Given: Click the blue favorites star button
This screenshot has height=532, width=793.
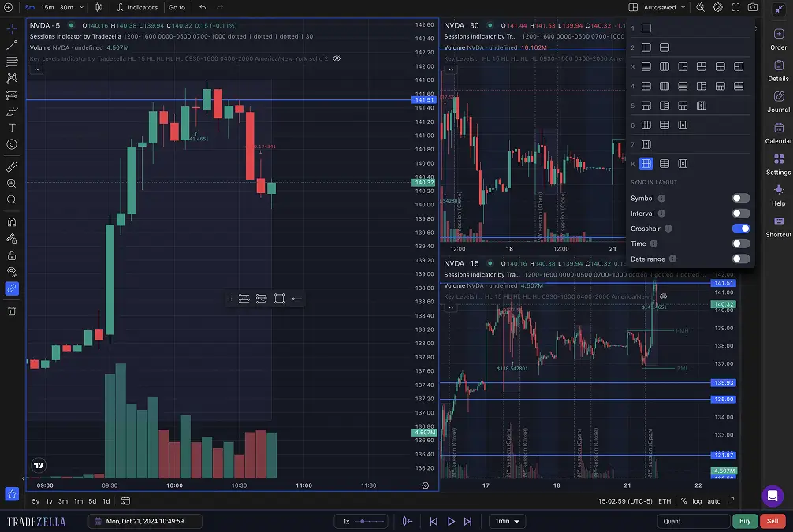Looking at the screenshot, I should [12, 494].
